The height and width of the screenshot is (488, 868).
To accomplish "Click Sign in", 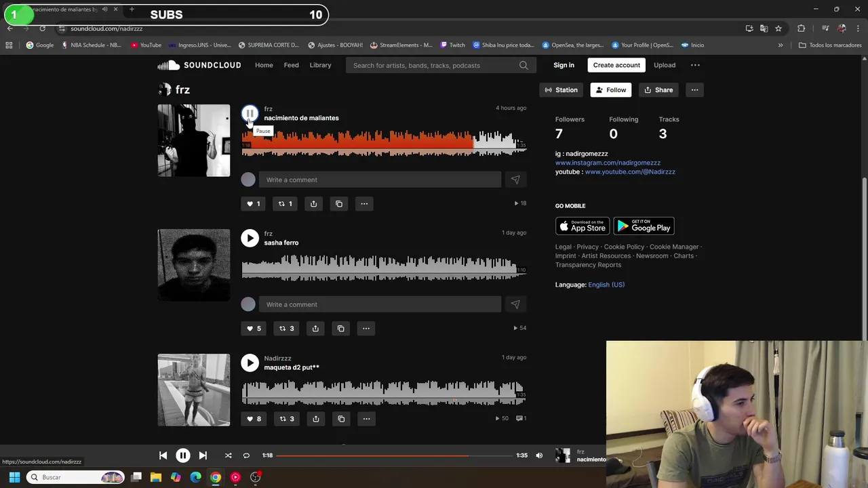I will [564, 65].
